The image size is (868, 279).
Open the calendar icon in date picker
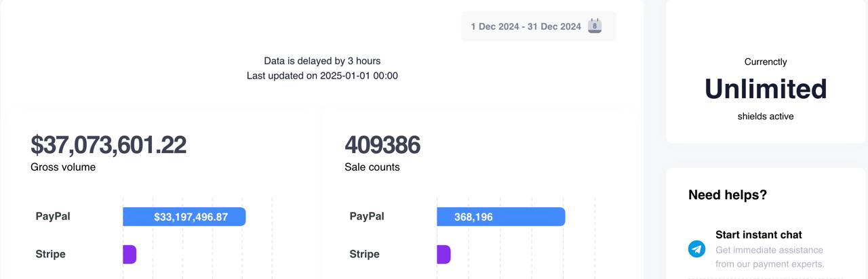click(x=595, y=26)
